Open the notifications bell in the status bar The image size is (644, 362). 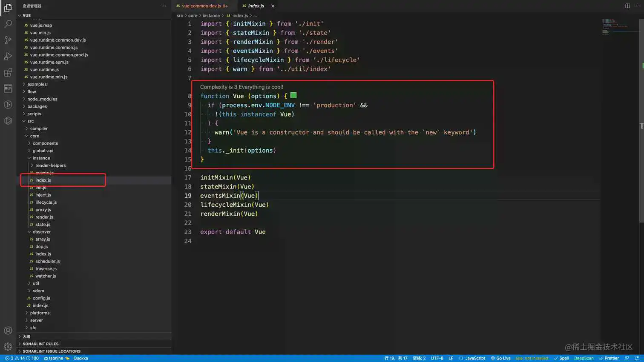tap(637, 358)
